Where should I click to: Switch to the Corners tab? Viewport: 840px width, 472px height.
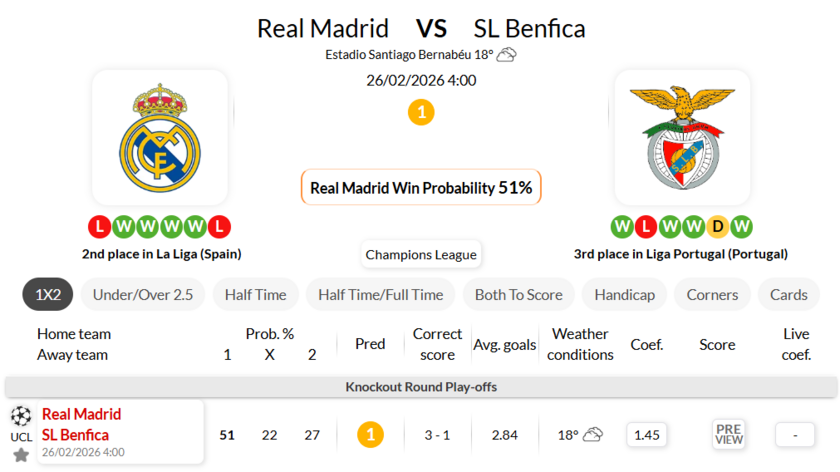[712, 295]
